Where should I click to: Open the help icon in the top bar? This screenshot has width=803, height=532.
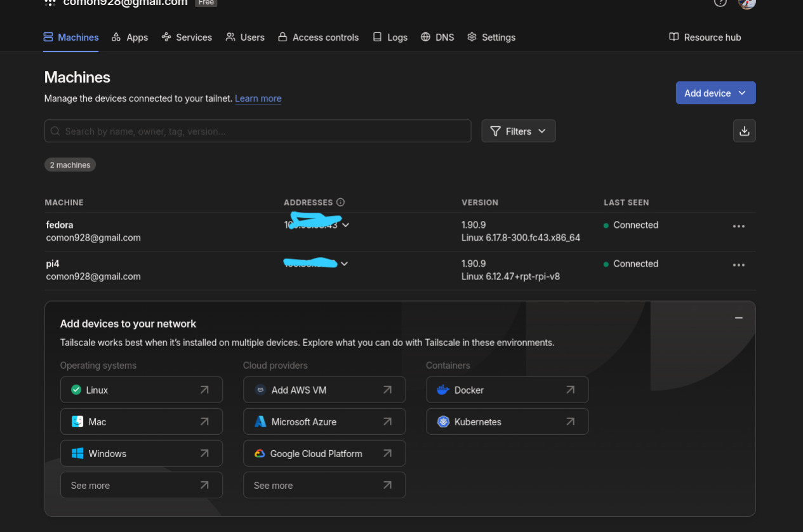(x=720, y=3)
